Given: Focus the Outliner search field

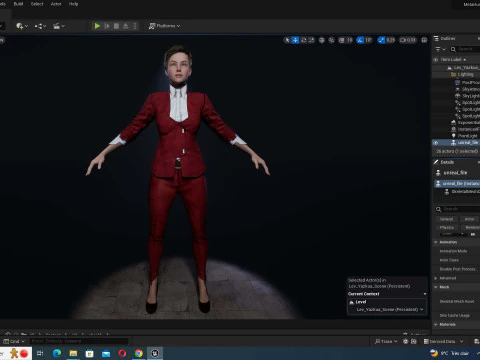Looking at the screenshot, I should click(466, 49).
